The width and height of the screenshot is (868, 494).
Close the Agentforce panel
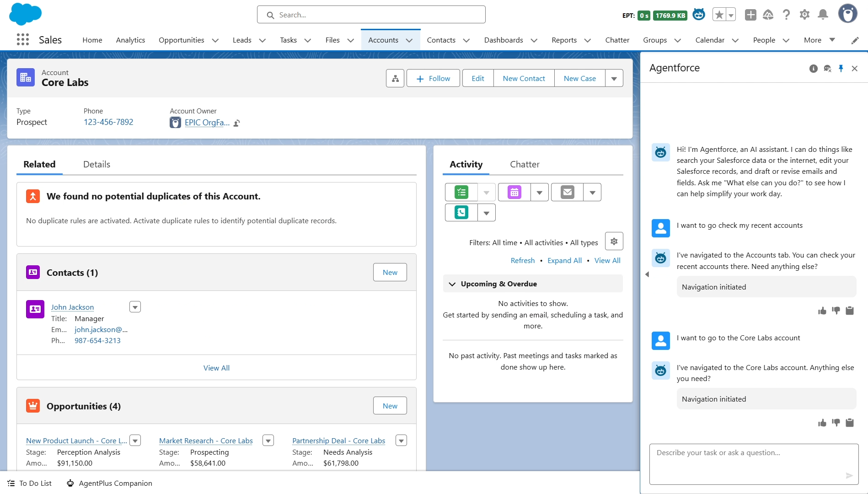click(855, 69)
